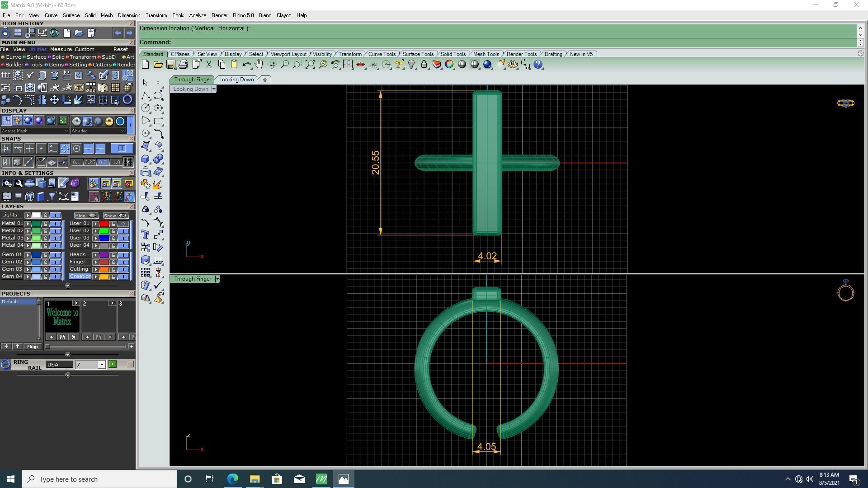Open the Dimension menu
This screenshot has width=868, height=488.
129,15
